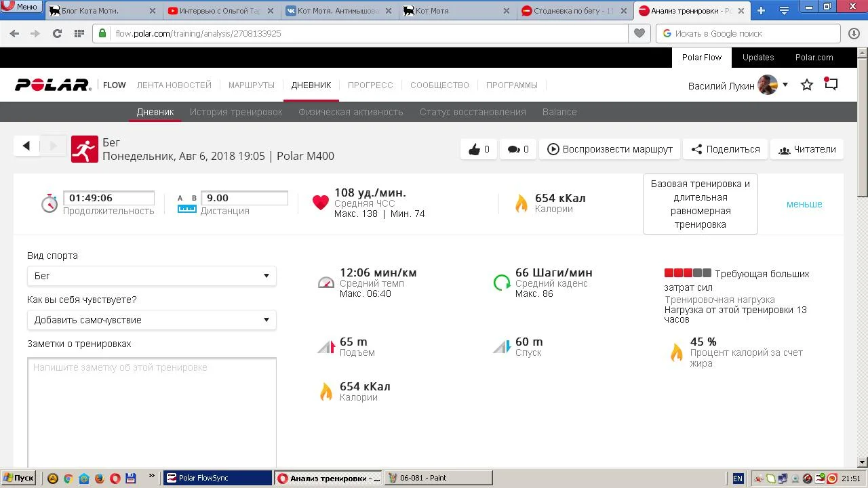Screen dimensions: 868x488
Task: Click the Поделиться button
Action: coord(725,149)
